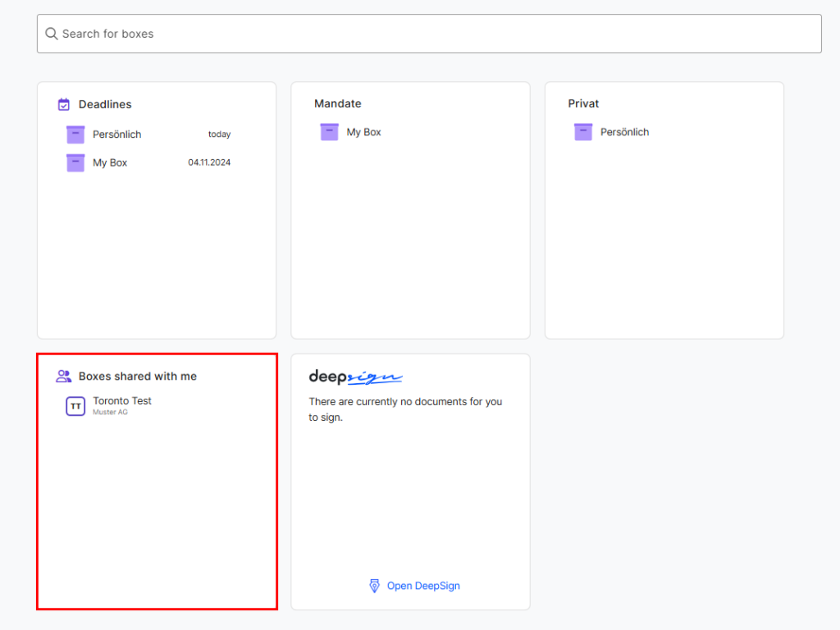Click the Deadlines card heading
The width and height of the screenshot is (840, 630).
(105, 104)
